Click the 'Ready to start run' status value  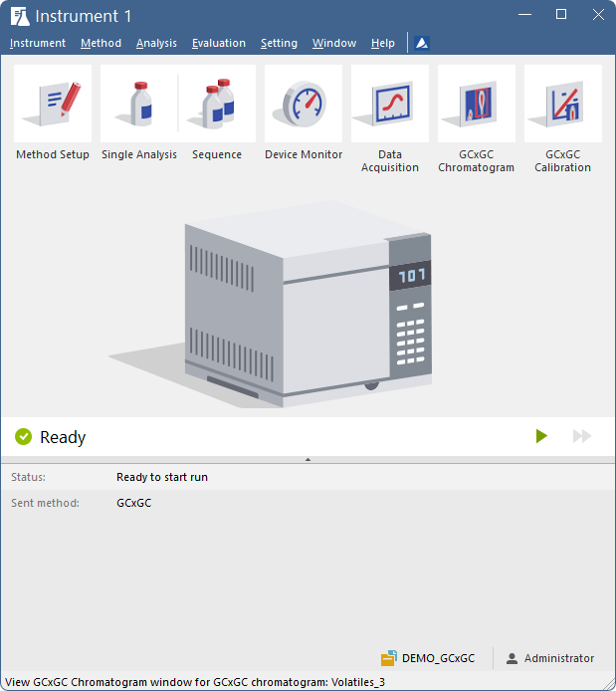click(162, 477)
